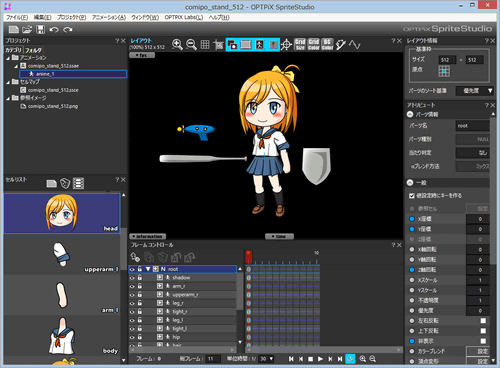Zoom in the layout view
This screenshot has height=368, width=500.
pos(177,44)
